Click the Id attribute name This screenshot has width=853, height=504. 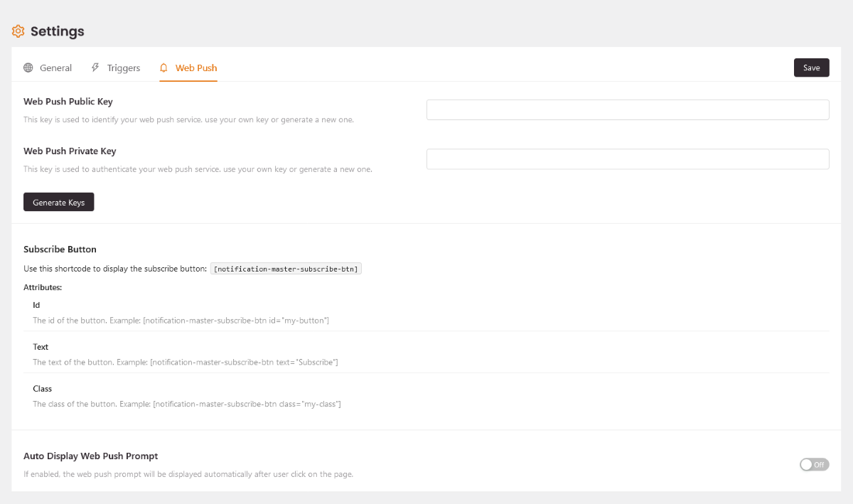pyautogui.click(x=36, y=305)
